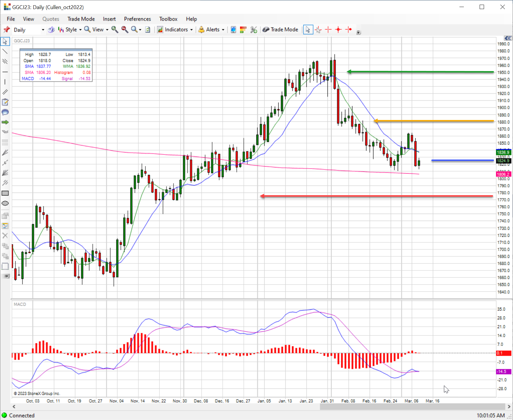Click the swirl icon next to Daily
Viewport: 513px width, 420px height.
(51, 30)
